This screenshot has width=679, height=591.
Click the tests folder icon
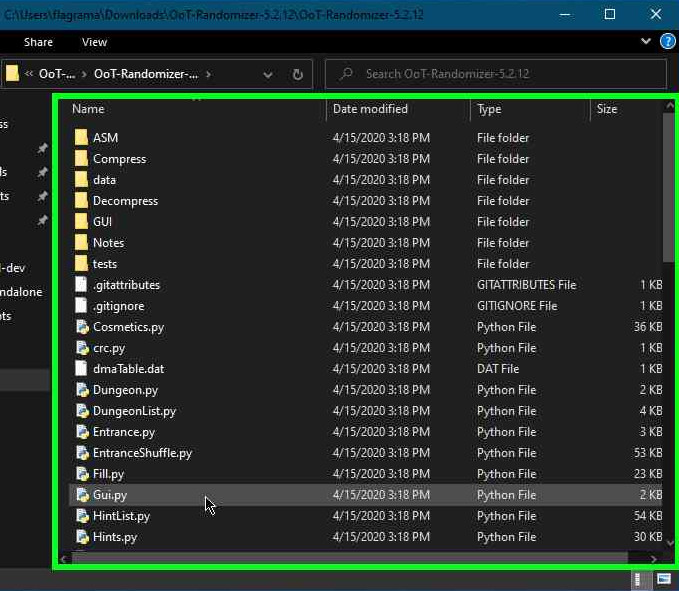tap(82, 264)
